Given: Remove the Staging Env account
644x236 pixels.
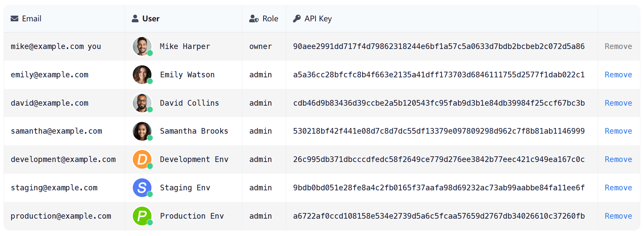Looking at the screenshot, I should coord(618,188).
